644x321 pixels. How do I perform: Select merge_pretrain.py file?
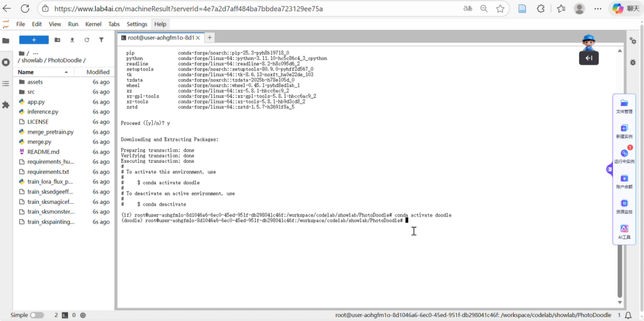coord(64,132)
